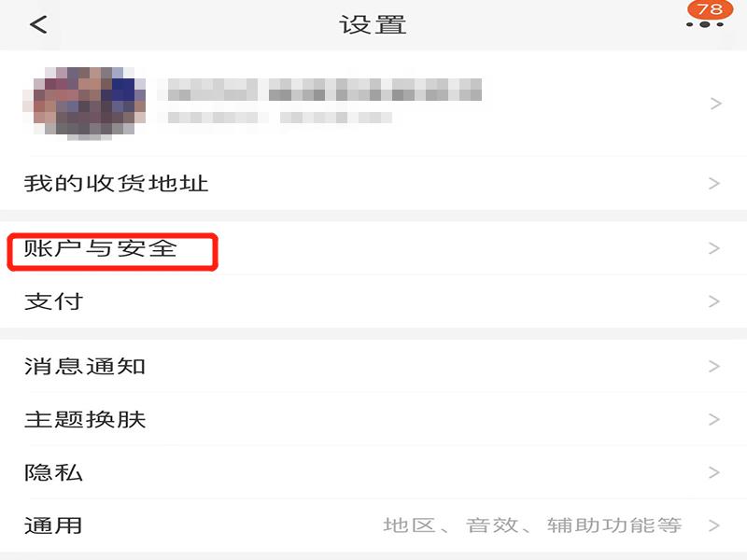The image size is (747, 560).
Task: Open 账户与安全 settings
Action: [373, 248]
